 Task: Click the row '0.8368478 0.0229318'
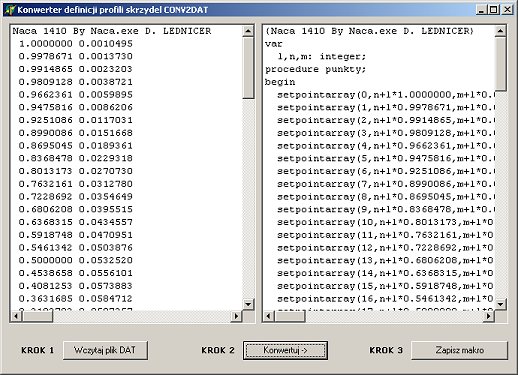pos(76,159)
